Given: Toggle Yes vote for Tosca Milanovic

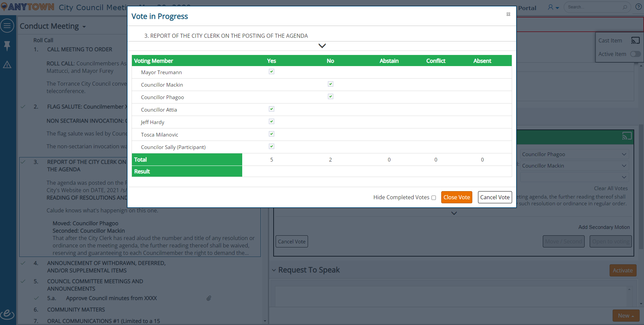Looking at the screenshot, I should [x=272, y=134].
